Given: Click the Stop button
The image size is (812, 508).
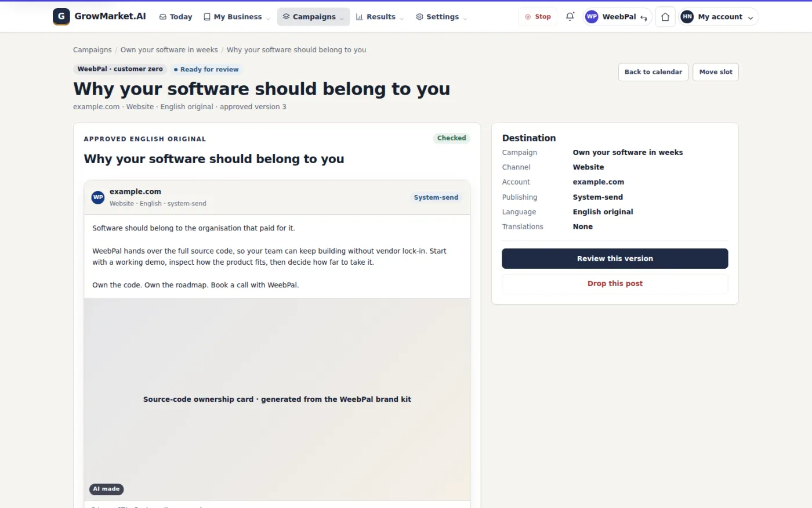Looking at the screenshot, I should coord(538,17).
